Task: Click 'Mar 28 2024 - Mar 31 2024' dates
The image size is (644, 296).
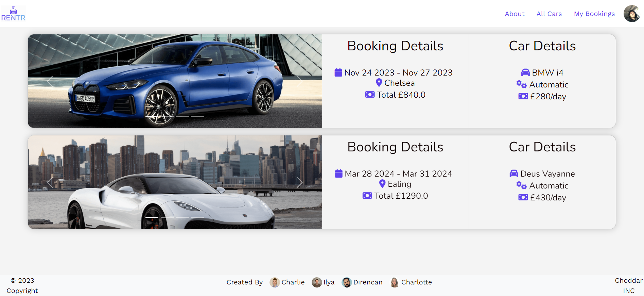Action: point(398,174)
